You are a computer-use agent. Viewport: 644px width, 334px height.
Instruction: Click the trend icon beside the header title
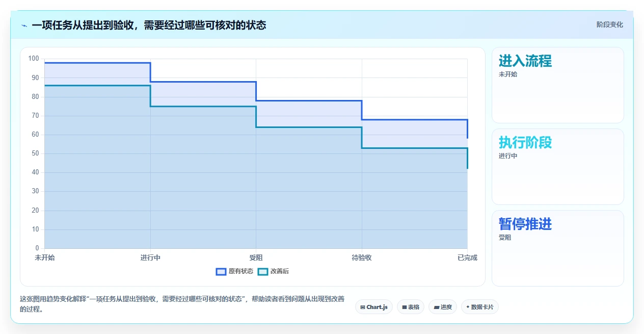[x=24, y=25]
